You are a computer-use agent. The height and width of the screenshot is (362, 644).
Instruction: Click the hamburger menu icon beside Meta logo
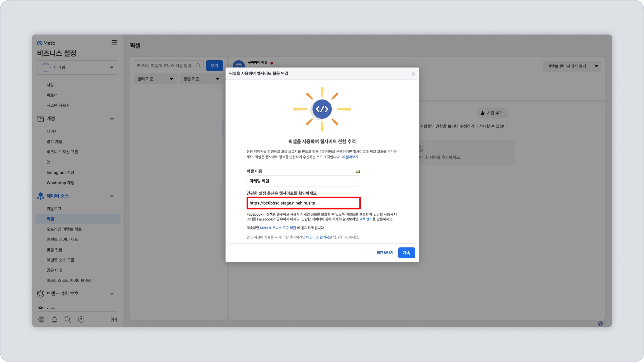[x=114, y=43]
